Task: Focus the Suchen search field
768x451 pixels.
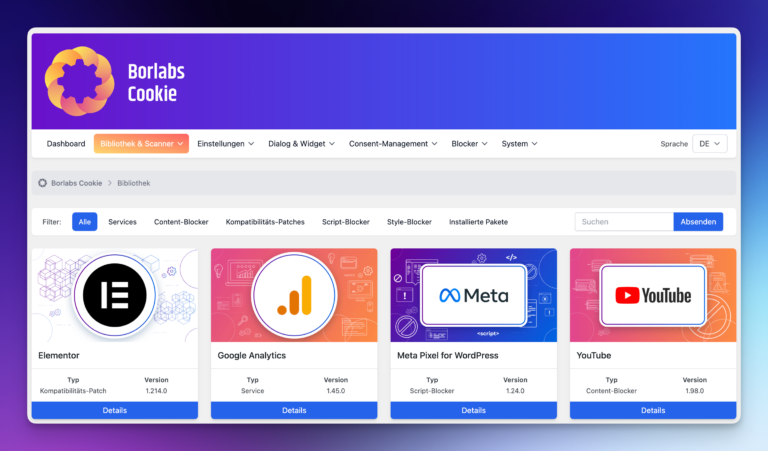Action: 624,222
